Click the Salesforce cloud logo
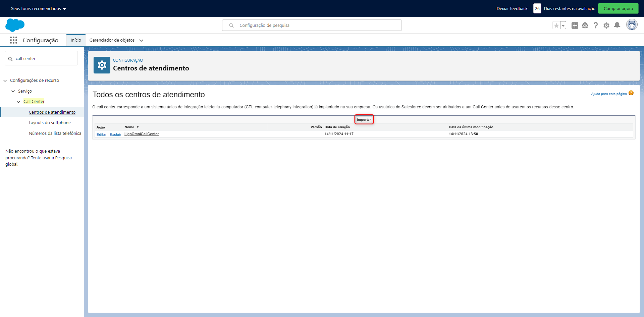This screenshot has width=644, height=317. click(15, 25)
